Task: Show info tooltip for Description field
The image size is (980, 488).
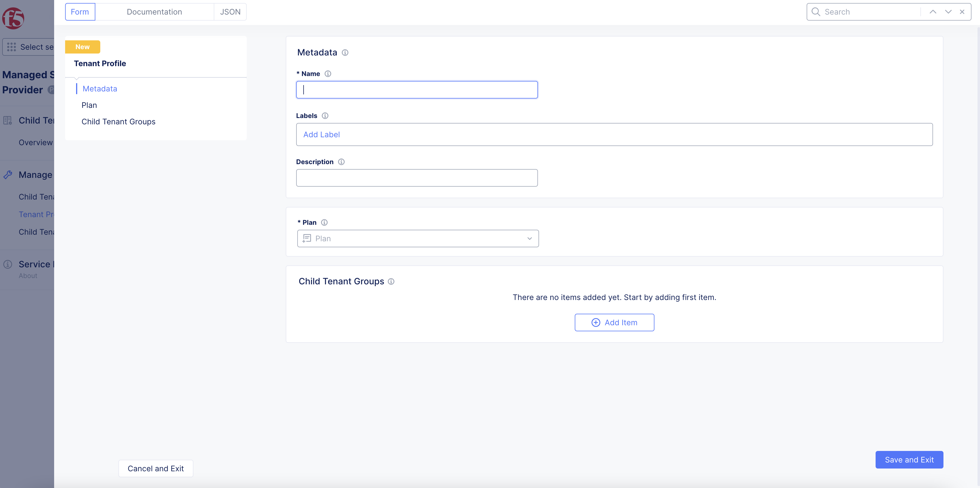Action: point(341,162)
